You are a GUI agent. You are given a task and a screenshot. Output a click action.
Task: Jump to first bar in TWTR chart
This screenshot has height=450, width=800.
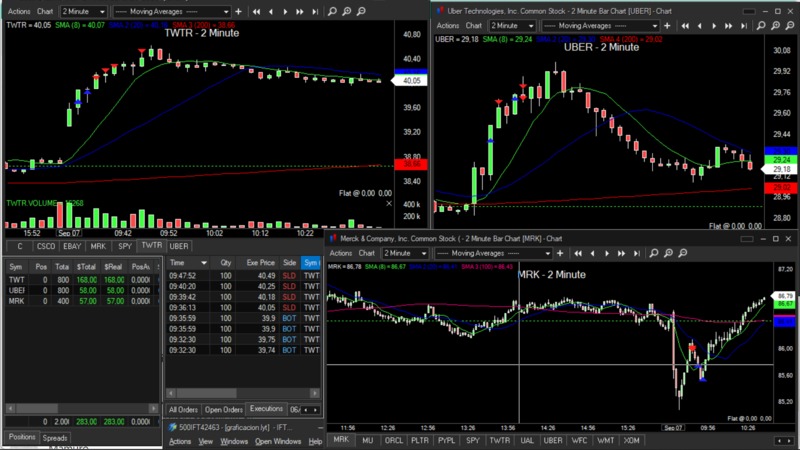pos(258,11)
